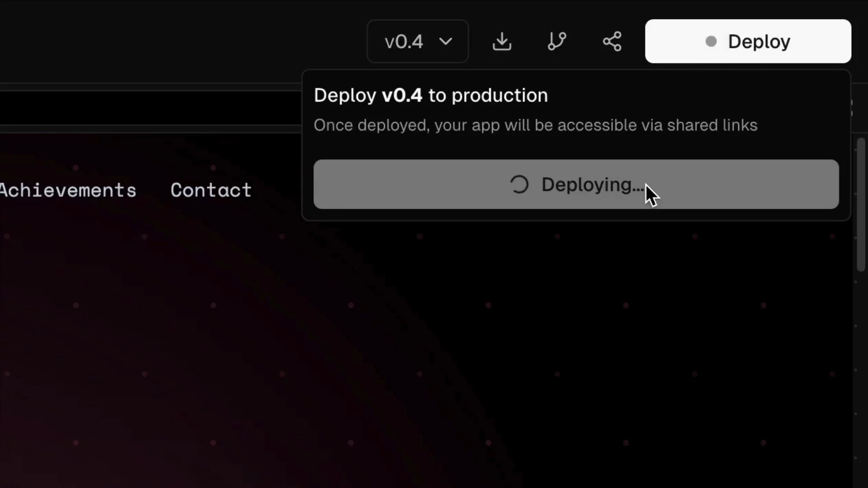Click the "Deploy v0.4 to production" heading
The height and width of the screenshot is (488, 868).
[x=430, y=95]
